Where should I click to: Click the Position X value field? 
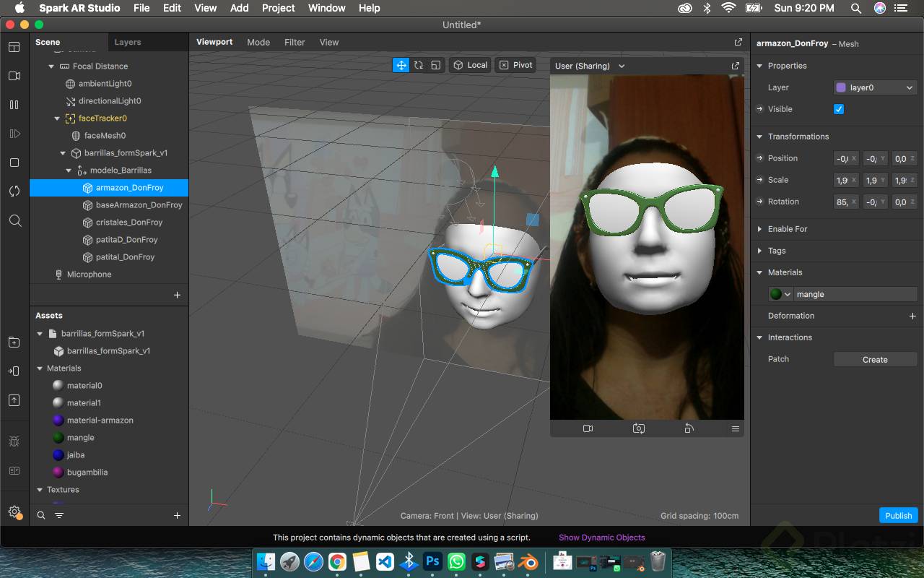[x=846, y=158]
